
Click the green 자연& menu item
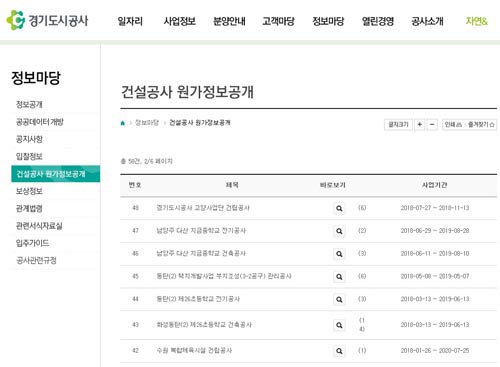(477, 21)
